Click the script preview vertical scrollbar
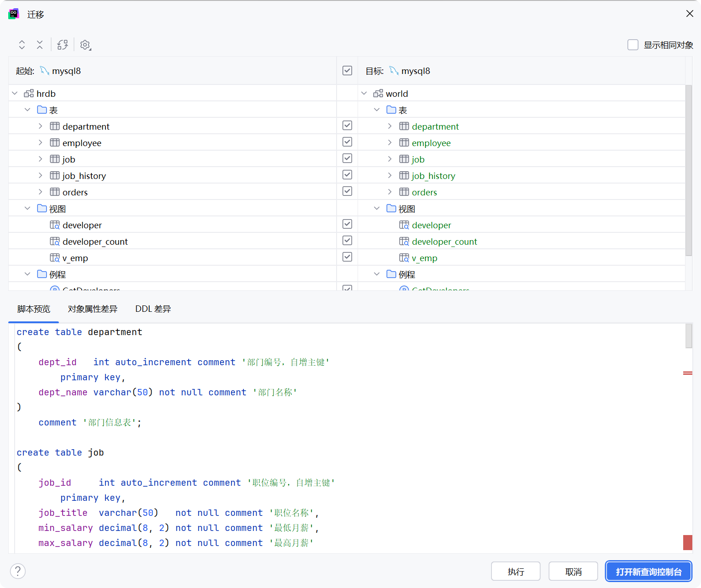 coord(689,336)
